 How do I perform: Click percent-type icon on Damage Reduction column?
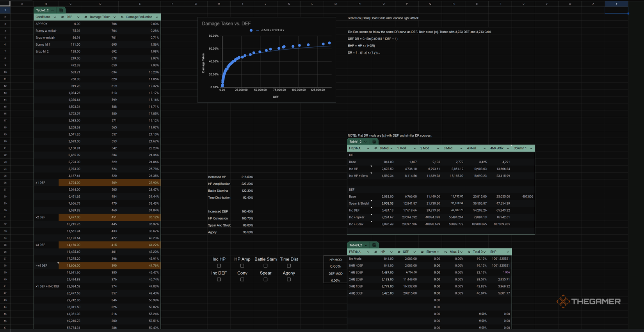coord(122,17)
